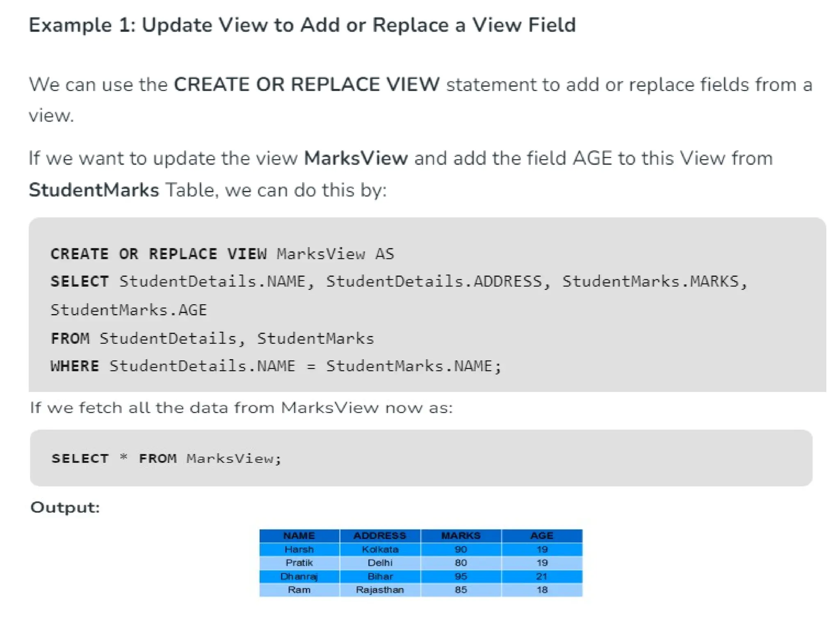
Task: Click the ADDRESS column header in output table
Action: pos(380,536)
